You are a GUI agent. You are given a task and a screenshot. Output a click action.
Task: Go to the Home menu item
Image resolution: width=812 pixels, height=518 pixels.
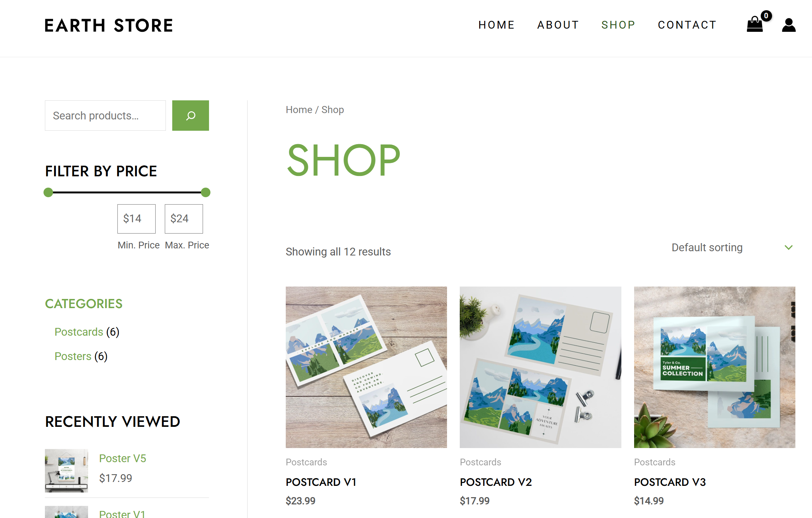497,25
